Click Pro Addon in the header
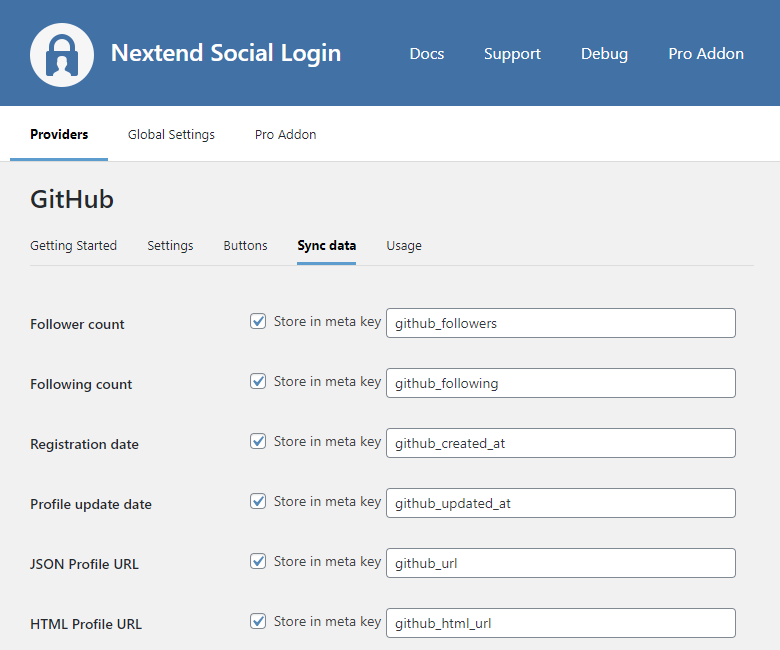The image size is (780, 650). tap(706, 54)
